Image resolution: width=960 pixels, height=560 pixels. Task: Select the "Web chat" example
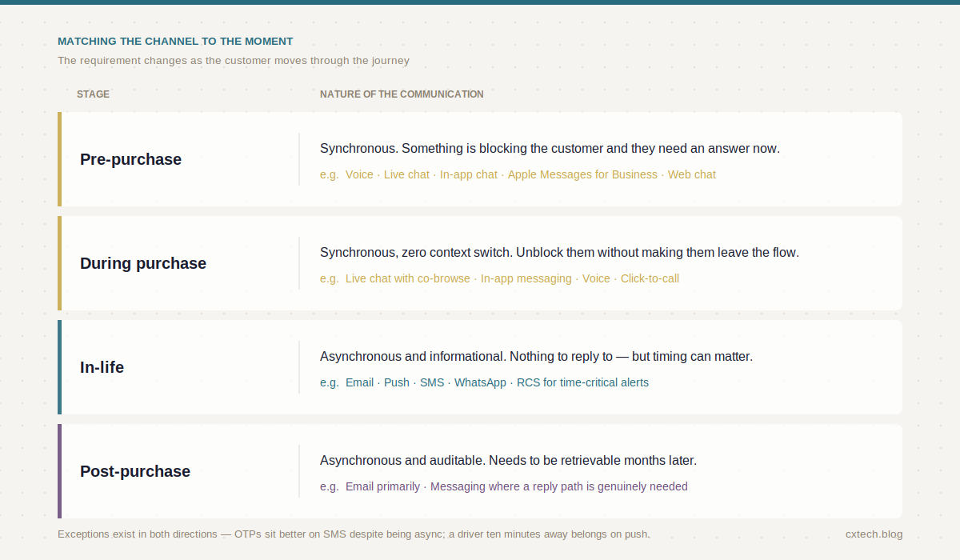pos(692,174)
